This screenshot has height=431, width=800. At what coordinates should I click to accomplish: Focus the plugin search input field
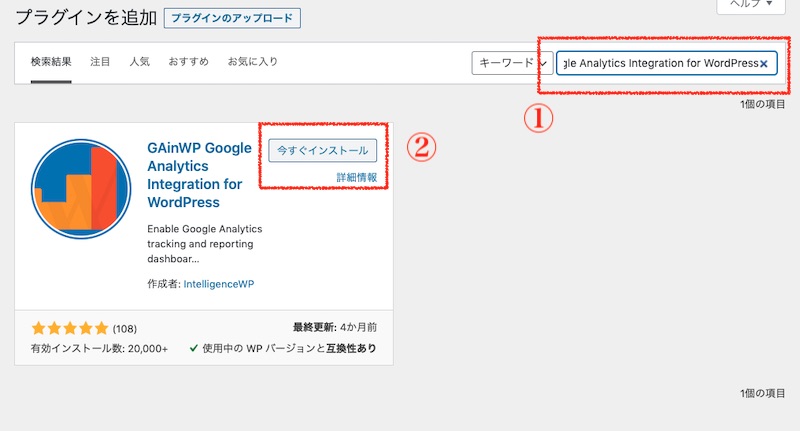666,63
